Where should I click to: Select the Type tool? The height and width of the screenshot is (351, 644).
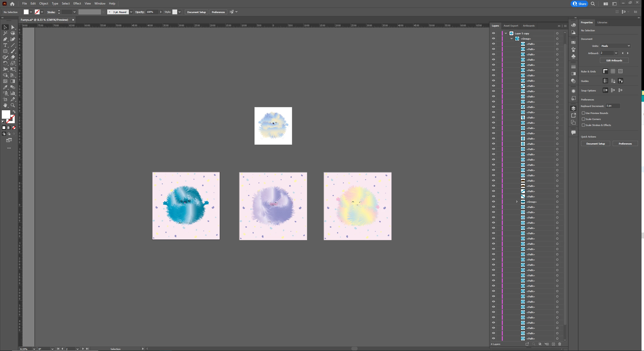point(5,45)
